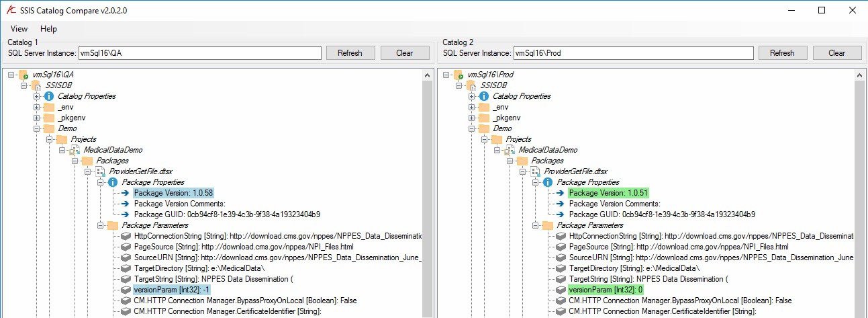Collapse the vmSql16\Prod root node
Screen dimensions: 868x318
point(446,75)
